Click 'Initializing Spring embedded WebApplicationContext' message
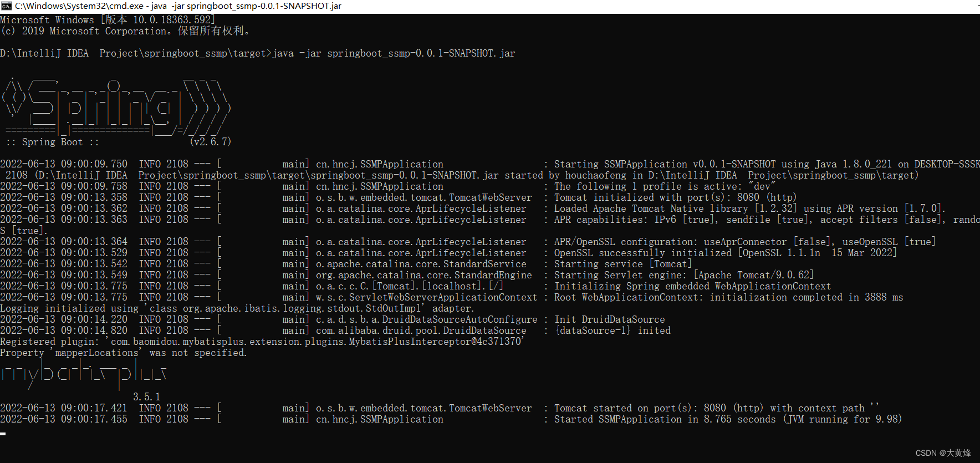Screen dimensions: 980x463 (x=692, y=286)
